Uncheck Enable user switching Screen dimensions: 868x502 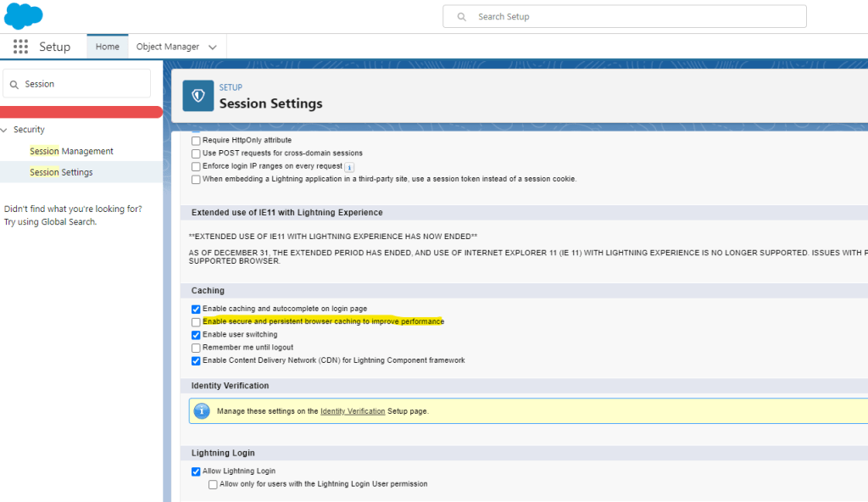tap(197, 335)
